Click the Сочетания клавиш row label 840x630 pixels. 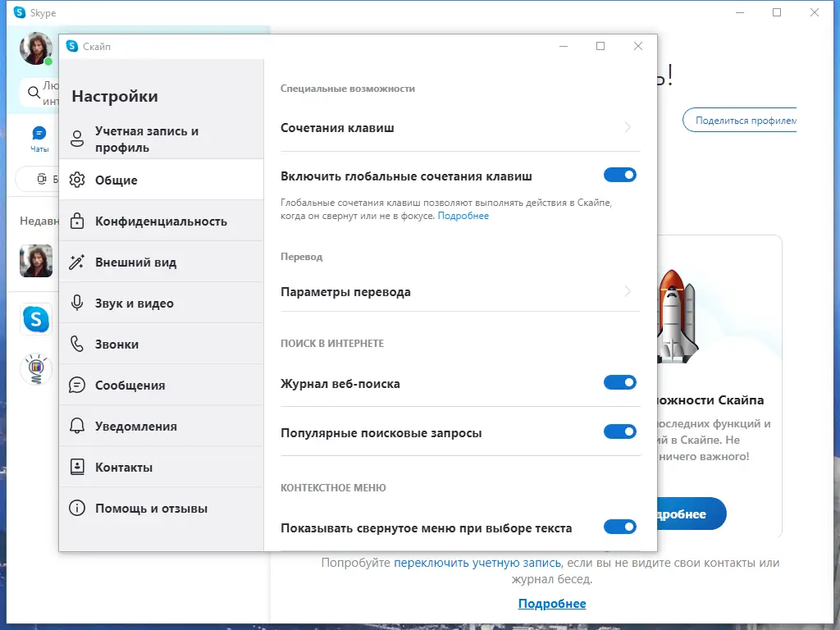pos(337,128)
